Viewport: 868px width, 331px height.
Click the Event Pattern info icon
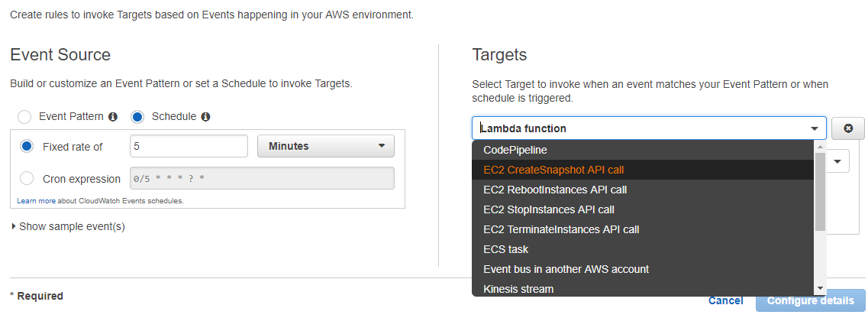(113, 117)
